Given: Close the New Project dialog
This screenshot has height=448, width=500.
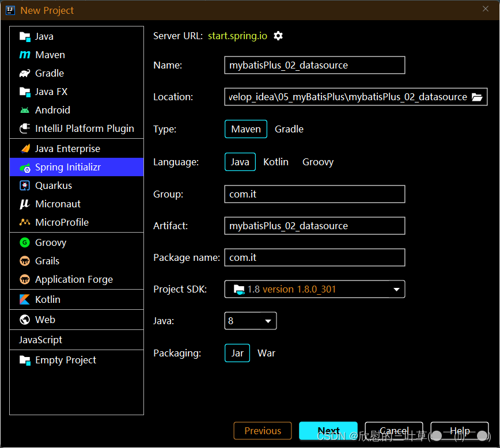Looking at the screenshot, I should 486,9.
